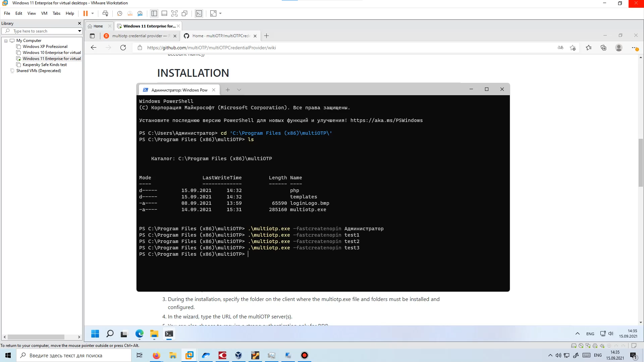Image resolution: width=644 pixels, height=362 pixels.
Task: Click the browser back button
Action: click(x=94, y=48)
